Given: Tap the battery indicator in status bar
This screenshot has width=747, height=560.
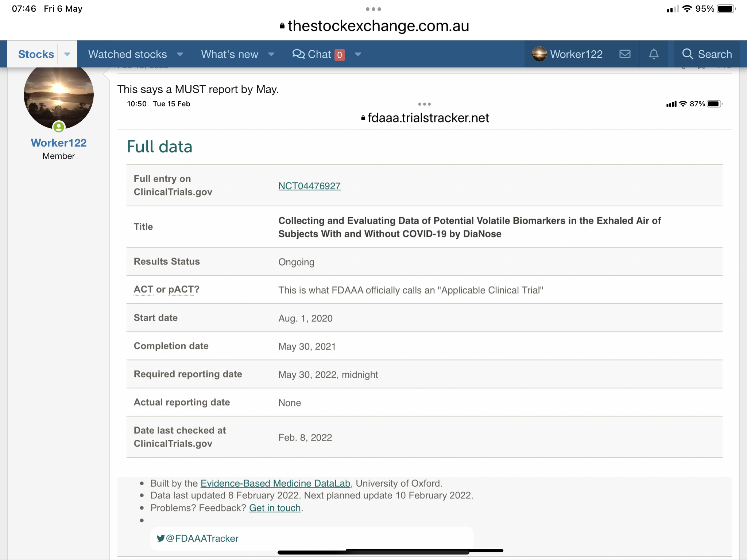Looking at the screenshot, I should [727, 9].
